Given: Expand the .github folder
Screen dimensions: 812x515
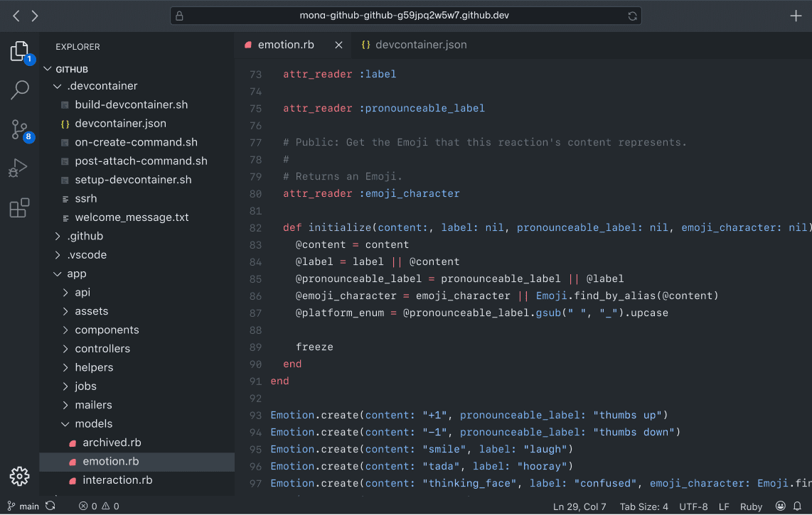Looking at the screenshot, I should pyautogui.click(x=85, y=236).
